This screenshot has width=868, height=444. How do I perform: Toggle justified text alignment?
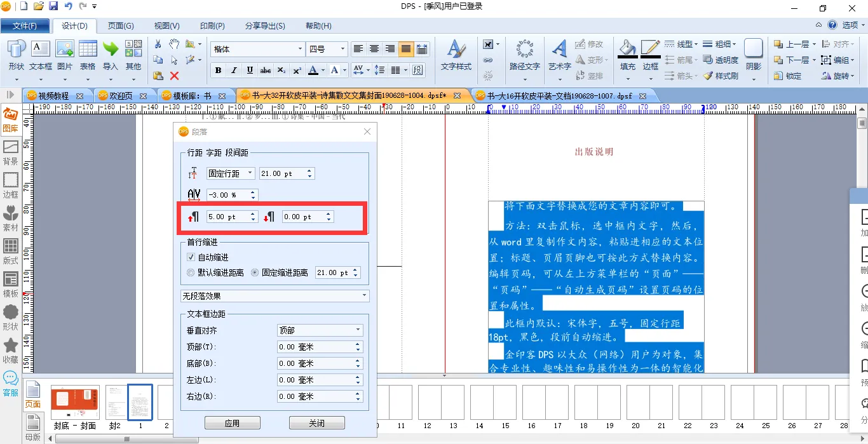405,49
